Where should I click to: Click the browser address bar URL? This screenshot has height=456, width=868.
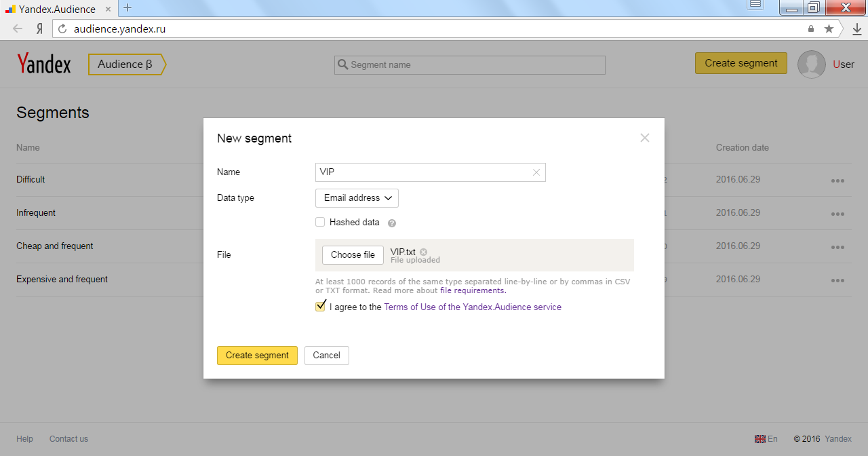coord(119,29)
